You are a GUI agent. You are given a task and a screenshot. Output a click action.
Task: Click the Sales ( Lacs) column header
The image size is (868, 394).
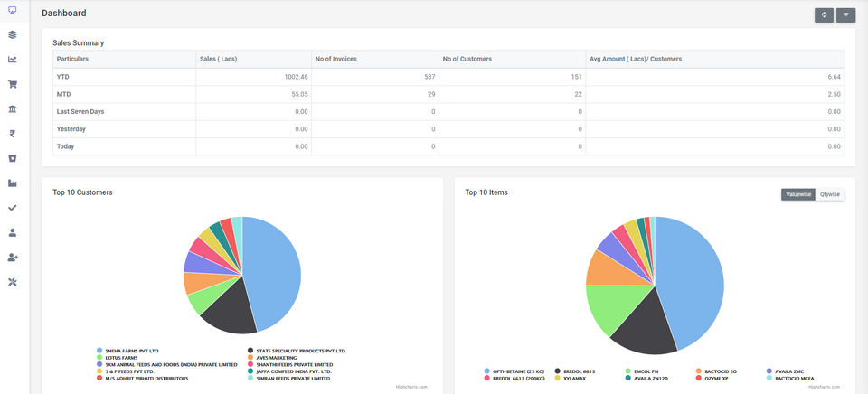[219, 59]
